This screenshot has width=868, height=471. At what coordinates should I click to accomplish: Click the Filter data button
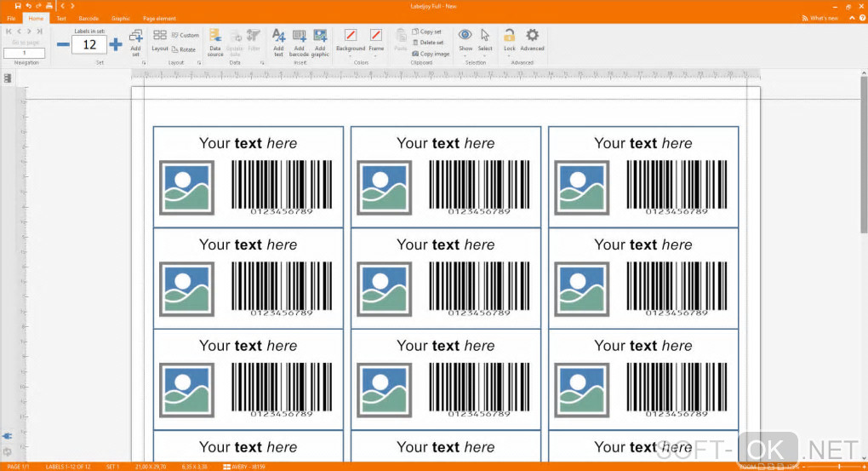coord(254,41)
